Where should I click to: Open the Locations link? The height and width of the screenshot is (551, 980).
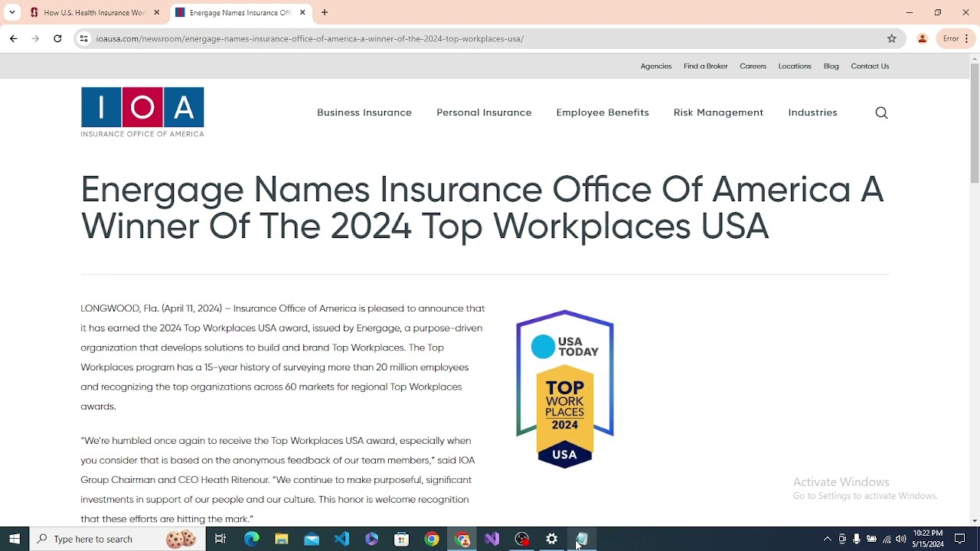pos(795,66)
